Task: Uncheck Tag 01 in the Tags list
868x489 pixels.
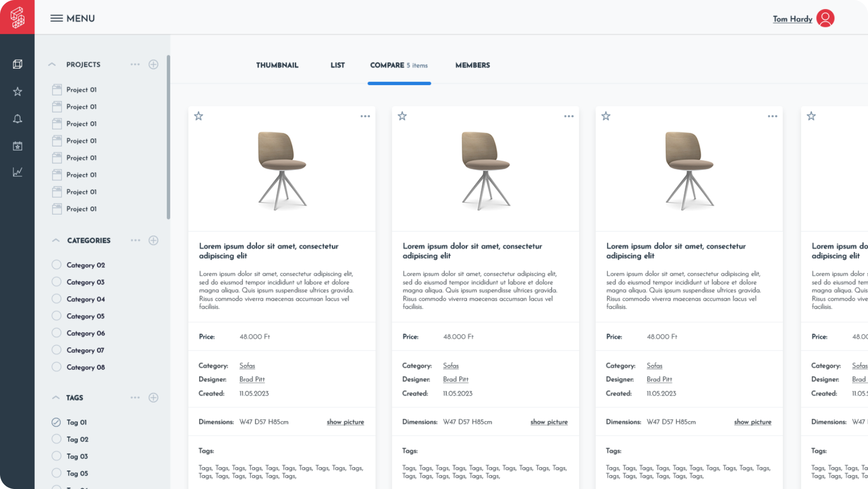Action: pyautogui.click(x=56, y=422)
